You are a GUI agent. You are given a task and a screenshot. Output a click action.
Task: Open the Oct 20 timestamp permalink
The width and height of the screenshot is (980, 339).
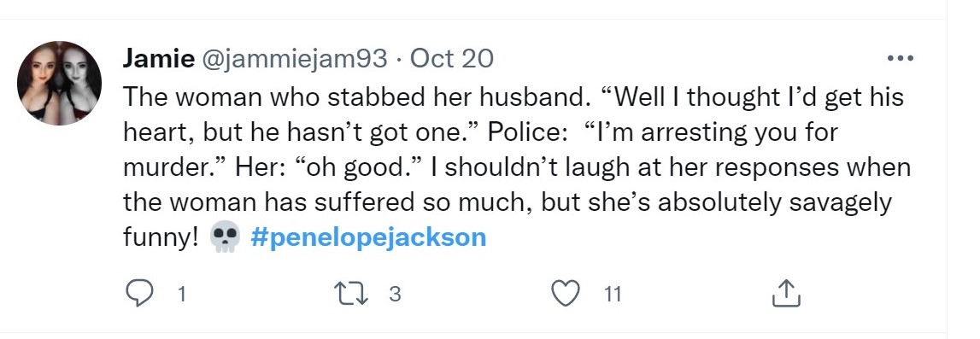pyautogui.click(x=452, y=59)
